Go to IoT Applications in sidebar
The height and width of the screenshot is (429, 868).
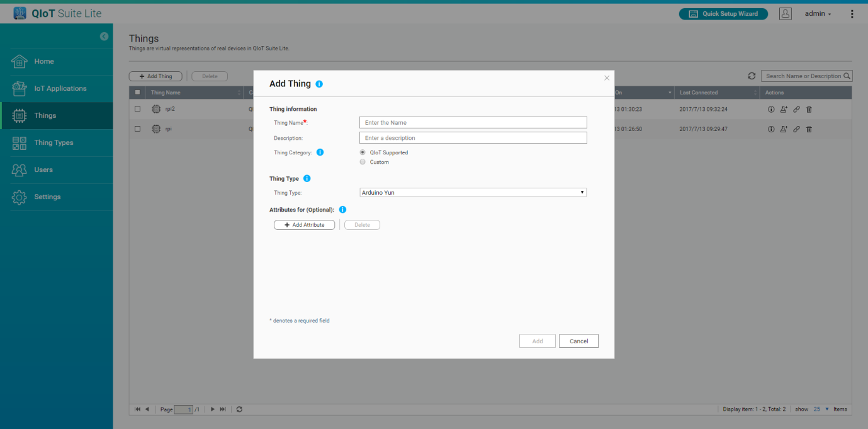[60, 89]
